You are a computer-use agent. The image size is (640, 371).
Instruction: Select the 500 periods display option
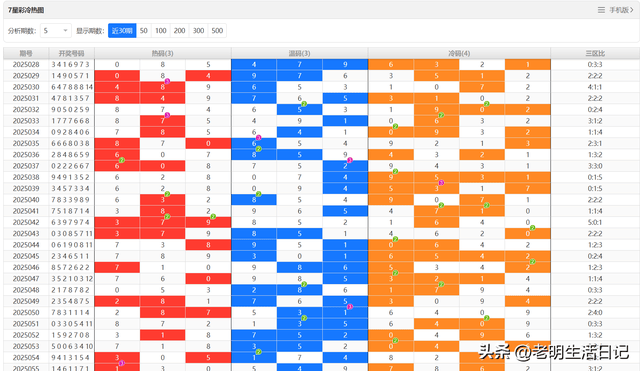point(217,31)
